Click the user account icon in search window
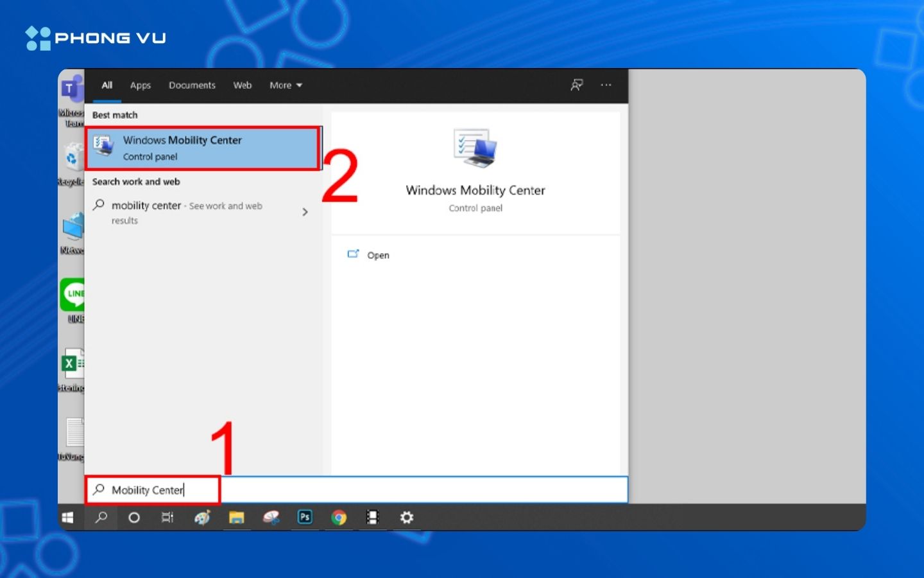Image resolution: width=924 pixels, height=578 pixels. 576,85
